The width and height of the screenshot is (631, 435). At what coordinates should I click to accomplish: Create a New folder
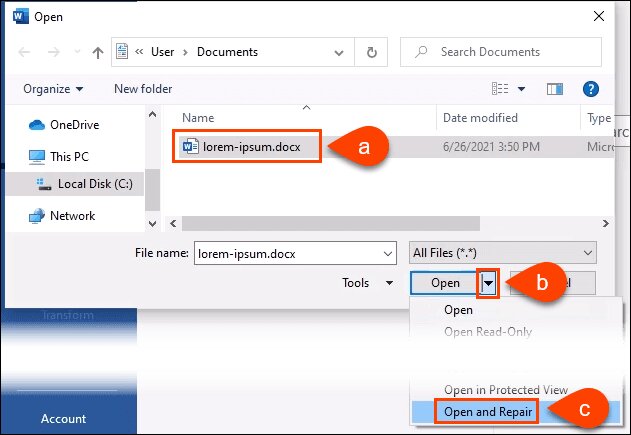[x=143, y=89]
